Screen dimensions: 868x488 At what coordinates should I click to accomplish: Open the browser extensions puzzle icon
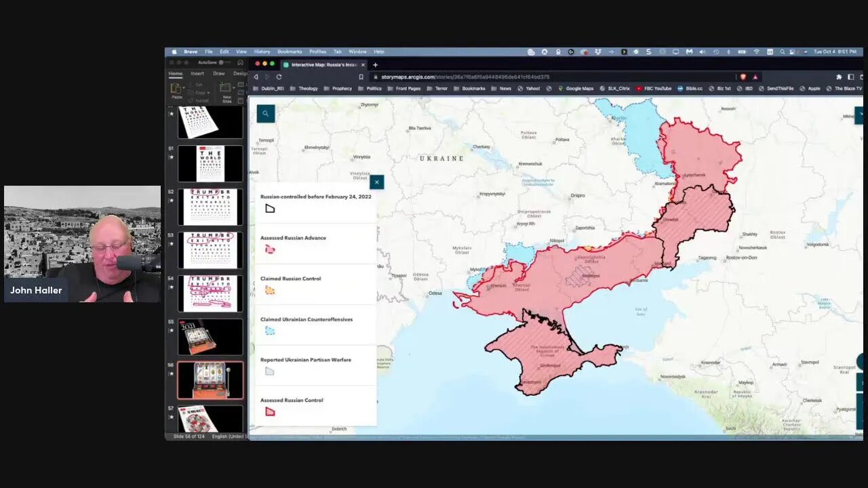pyautogui.click(x=839, y=77)
